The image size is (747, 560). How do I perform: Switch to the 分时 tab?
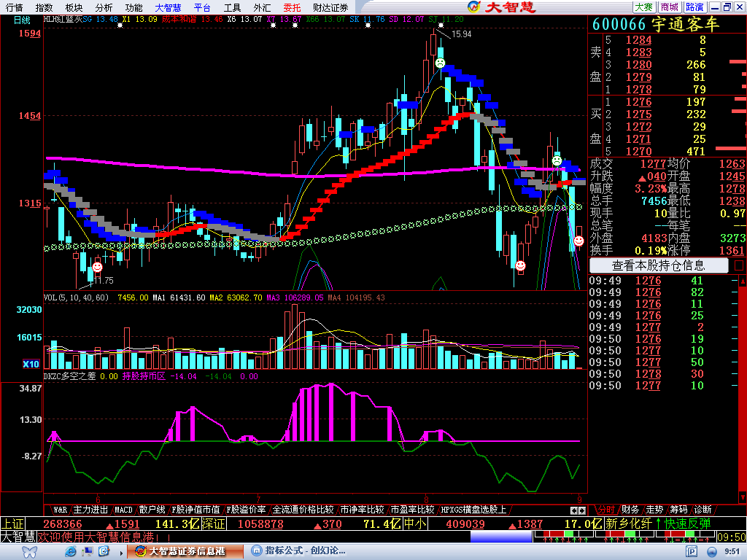[x=606, y=510]
